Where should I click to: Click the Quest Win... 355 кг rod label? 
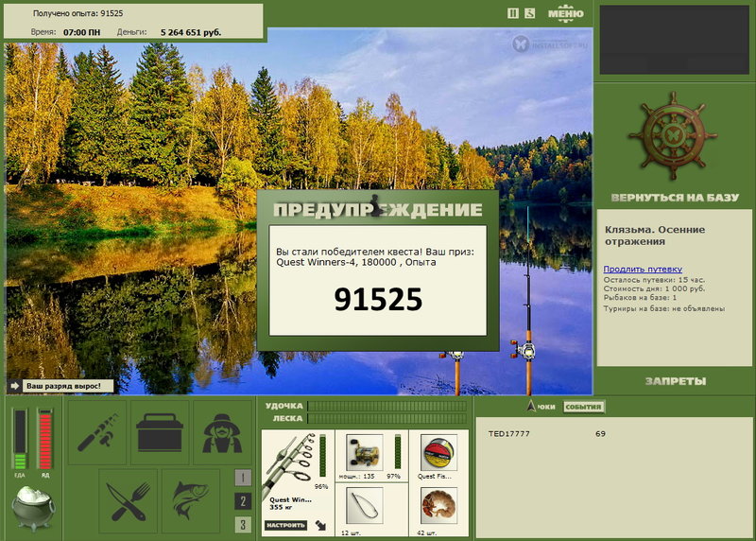(x=290, y=503)
